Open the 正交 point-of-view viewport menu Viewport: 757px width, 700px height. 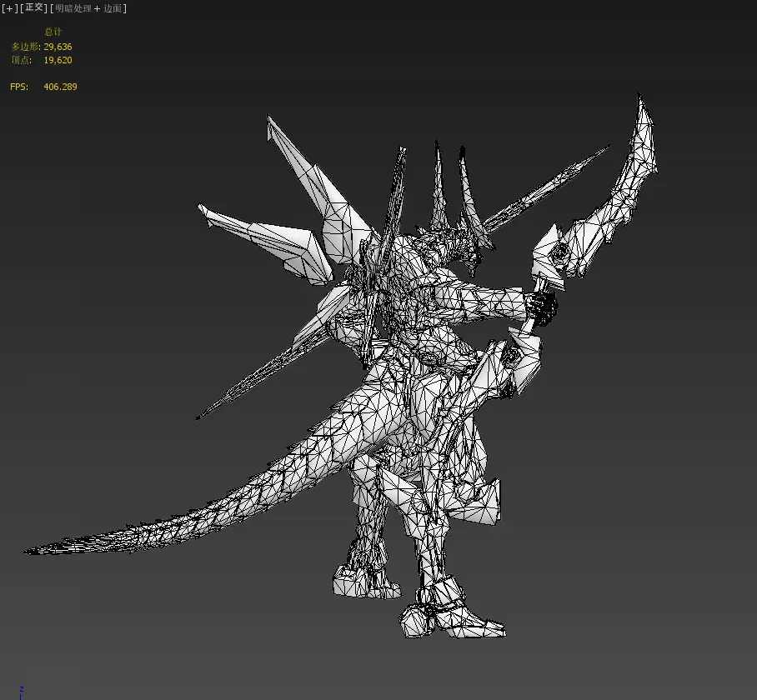point(34,7)
